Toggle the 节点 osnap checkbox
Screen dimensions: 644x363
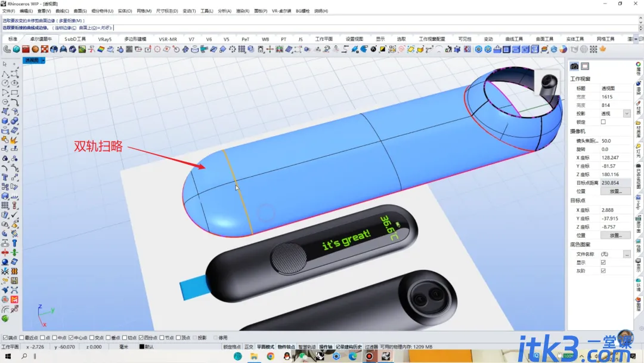pyautogui.click(x=162, y=338)
